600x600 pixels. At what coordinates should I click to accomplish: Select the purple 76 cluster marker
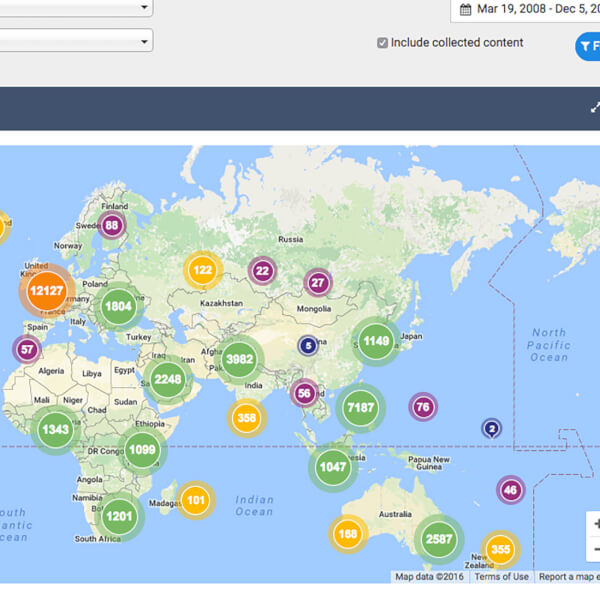pos(423,407)
